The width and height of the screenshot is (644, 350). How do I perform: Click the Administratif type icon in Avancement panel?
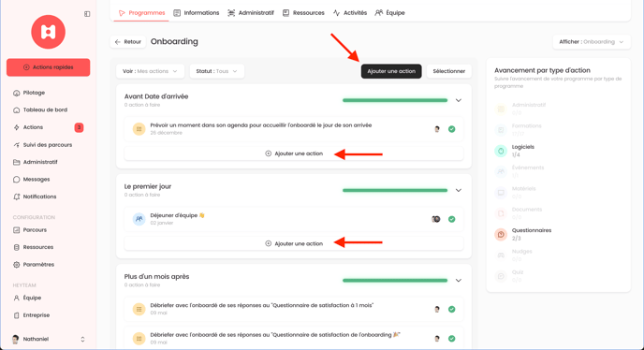tap(501, 109)
